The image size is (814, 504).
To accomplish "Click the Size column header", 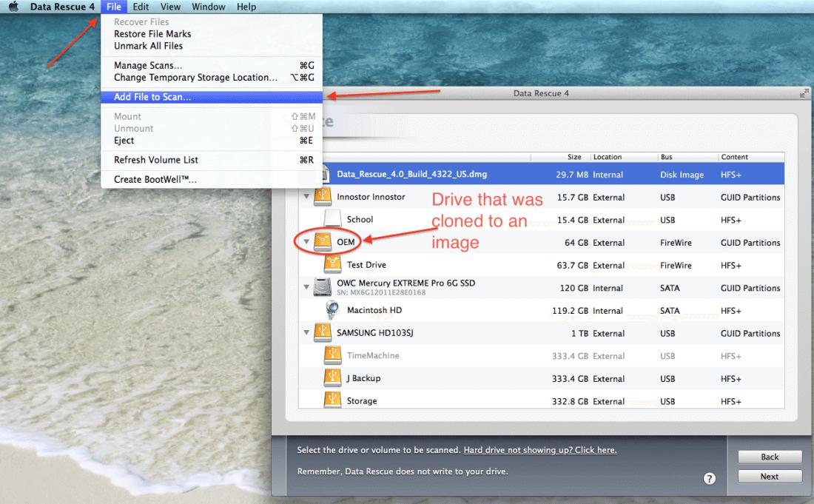I will 574,156.
